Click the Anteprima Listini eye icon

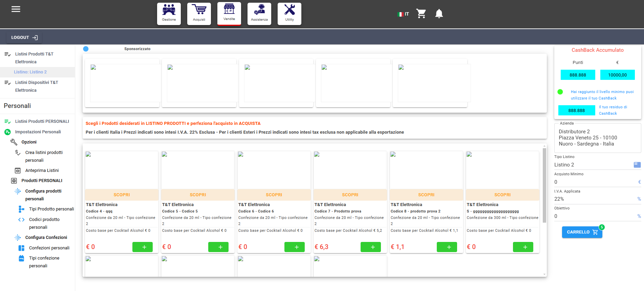point(18,171)
